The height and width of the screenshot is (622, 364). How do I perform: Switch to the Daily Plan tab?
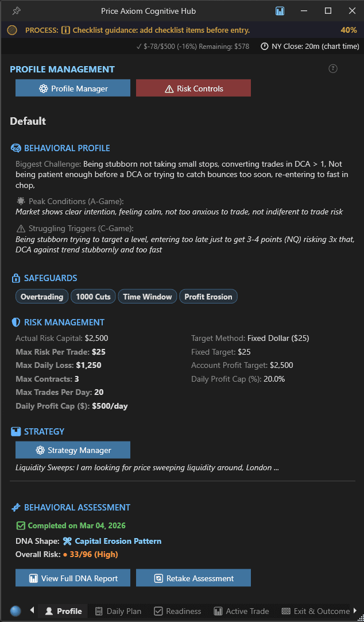click(x=118, y=611)
